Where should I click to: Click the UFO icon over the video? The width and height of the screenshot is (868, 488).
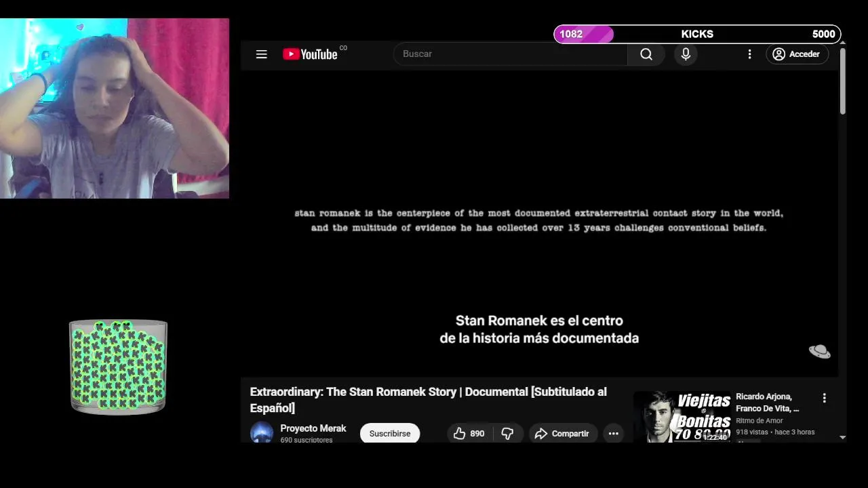point(819,351)
